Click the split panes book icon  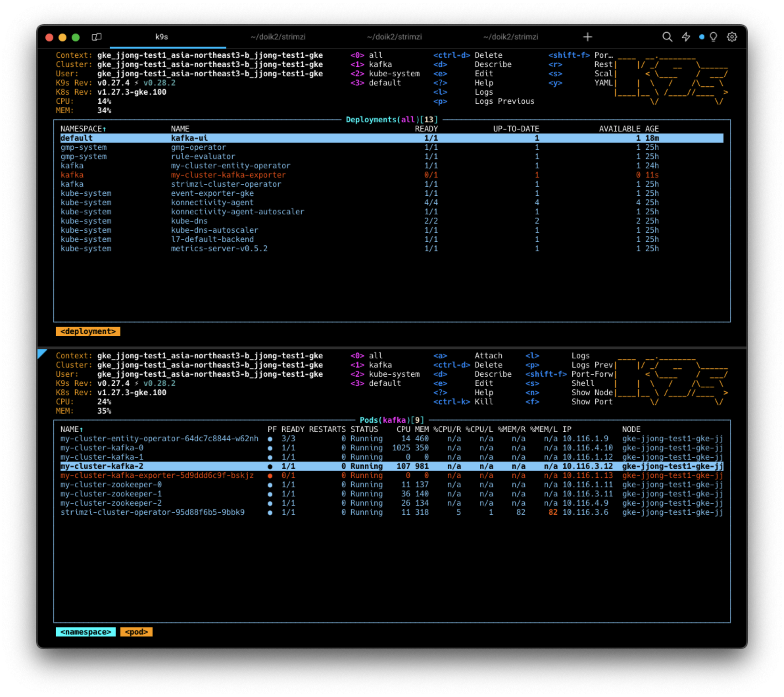tap(97, 37)
